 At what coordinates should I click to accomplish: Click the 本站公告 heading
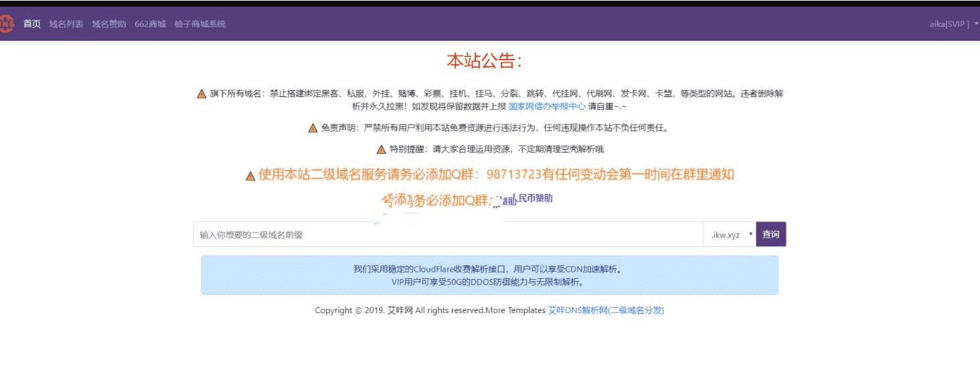click(484, 62)
